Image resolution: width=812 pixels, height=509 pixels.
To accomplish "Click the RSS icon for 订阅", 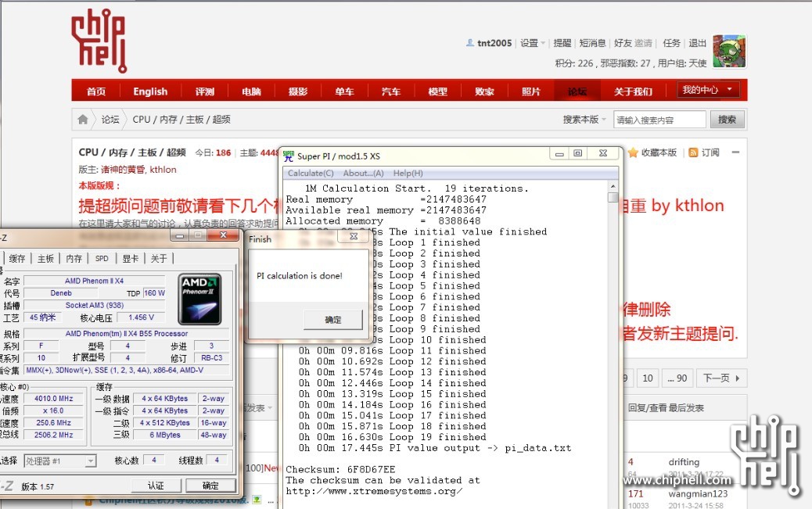I will click(693, 152).
